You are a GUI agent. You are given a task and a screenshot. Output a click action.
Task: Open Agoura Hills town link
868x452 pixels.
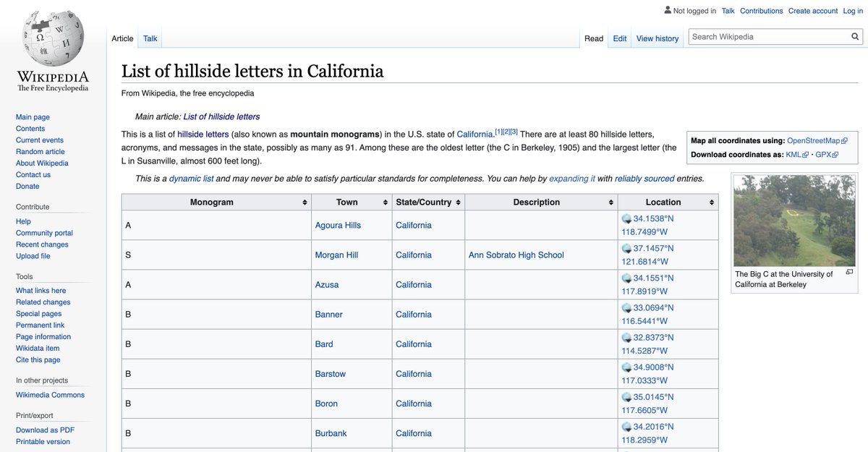[338, 226]
